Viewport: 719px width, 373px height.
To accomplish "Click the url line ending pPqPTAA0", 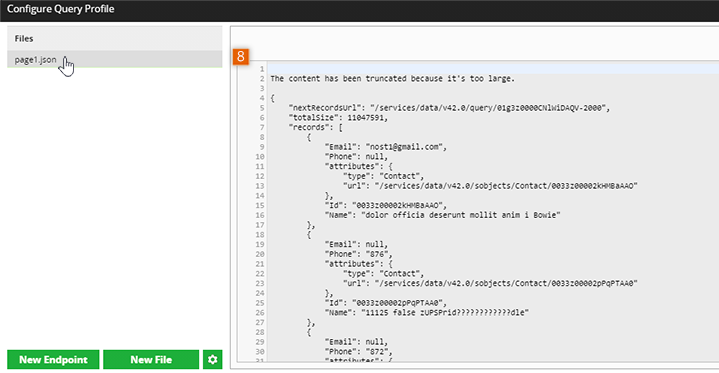I will [490, 283].
